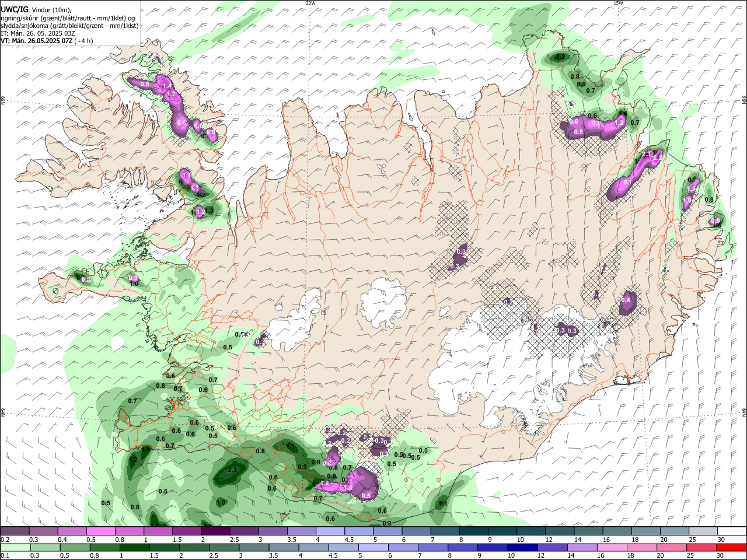Click the "66N" latitude label on right edge
The width and height of the screenshot is (747, 560).
pos(744,100)
